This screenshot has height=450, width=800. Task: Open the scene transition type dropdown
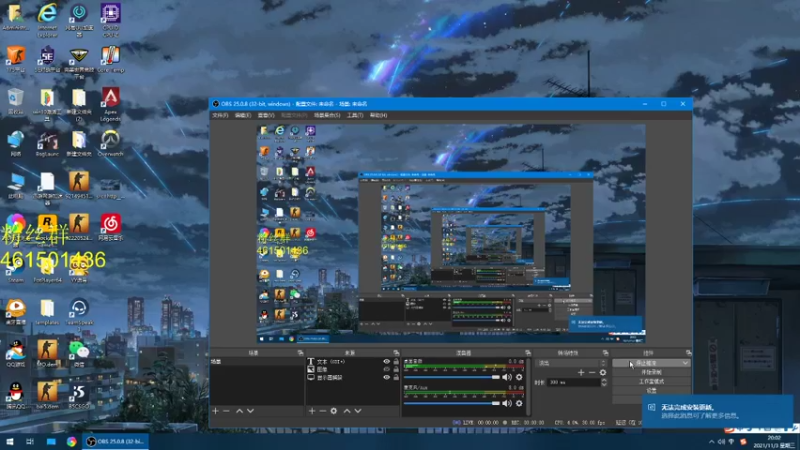(571, 363)
